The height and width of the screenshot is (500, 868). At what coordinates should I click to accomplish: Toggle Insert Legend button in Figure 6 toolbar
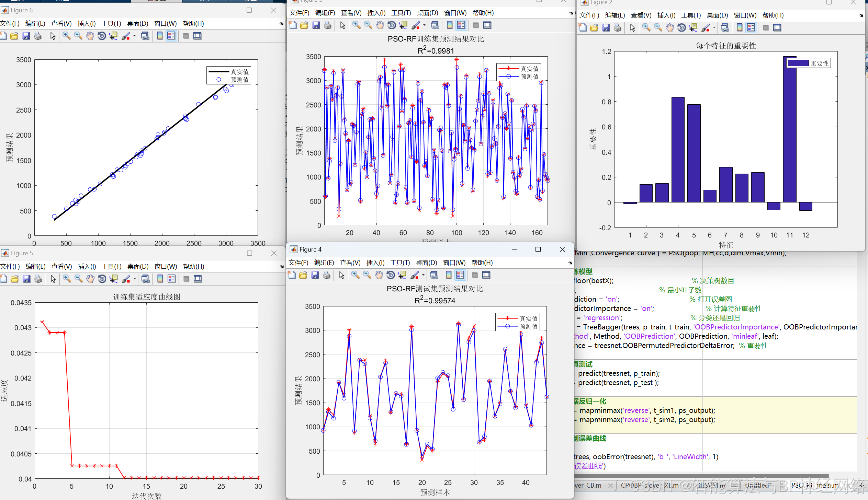[171, 36]
